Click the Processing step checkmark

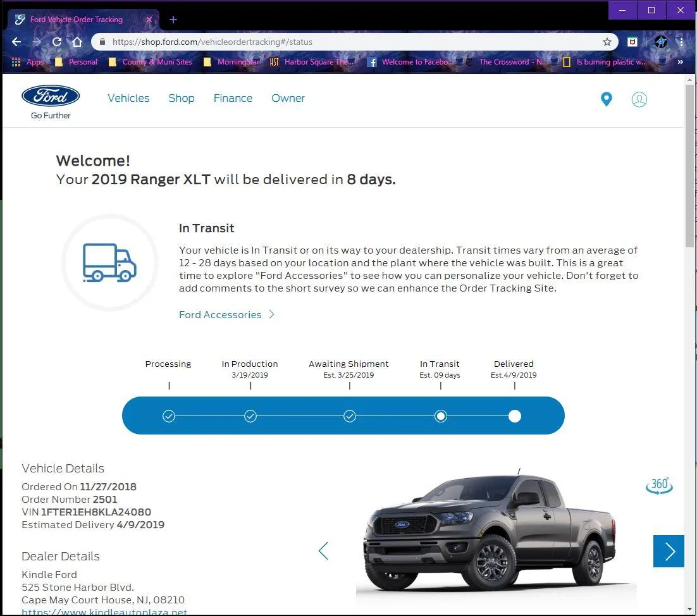click(169, 416)
